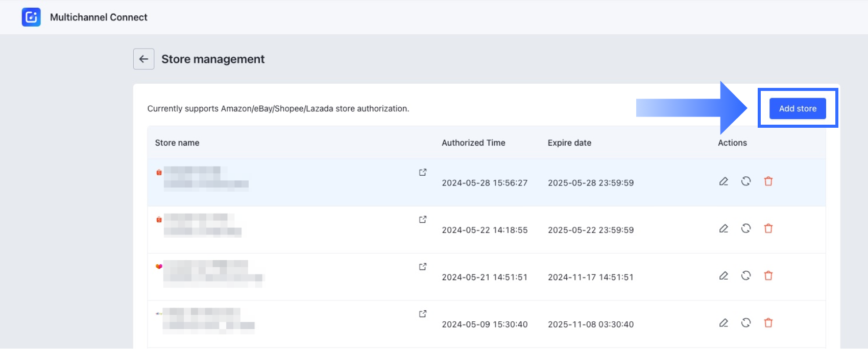Delete the store authorized 2024-05-28
This screenshot has width=868, height=349.
point(768,181)
